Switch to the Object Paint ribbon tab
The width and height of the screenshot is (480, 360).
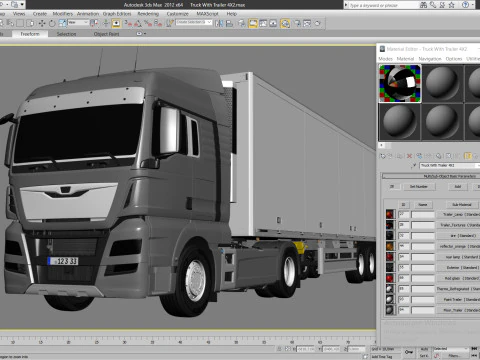(x=106, y=34)
